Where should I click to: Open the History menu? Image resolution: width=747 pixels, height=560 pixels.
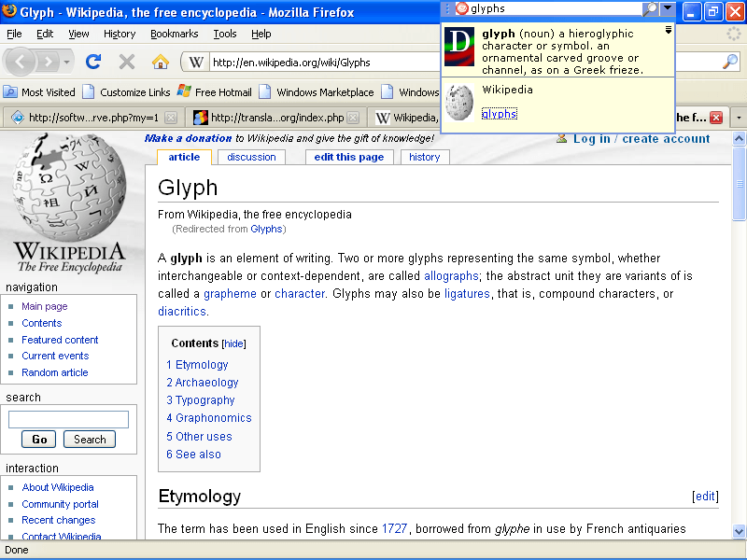click(119, 34)
